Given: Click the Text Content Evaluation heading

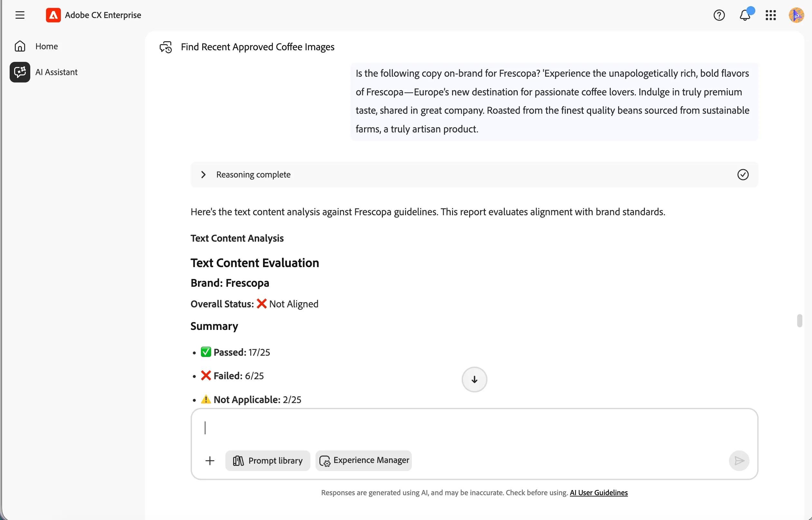Looking at the screenshot, I should coord(255,263).
